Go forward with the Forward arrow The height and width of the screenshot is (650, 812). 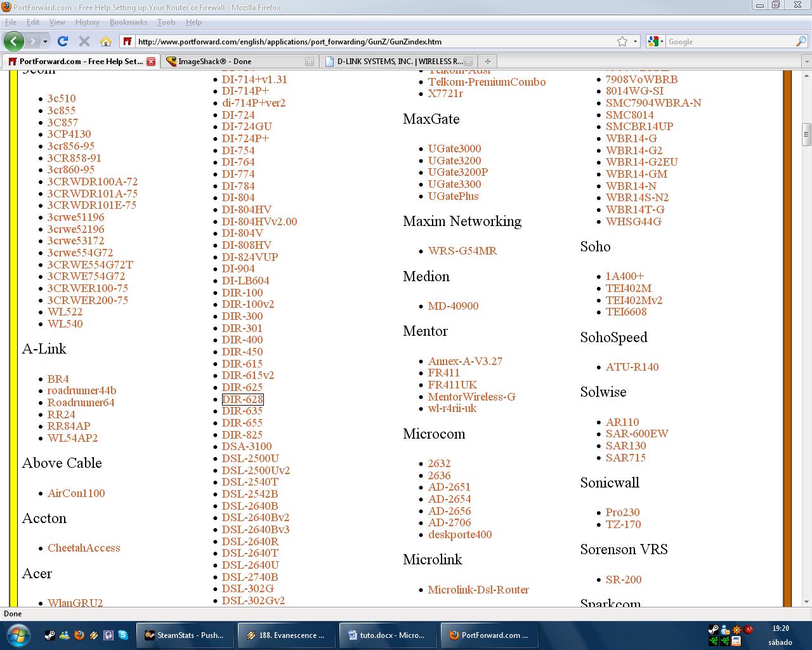[x=32, y=41]
